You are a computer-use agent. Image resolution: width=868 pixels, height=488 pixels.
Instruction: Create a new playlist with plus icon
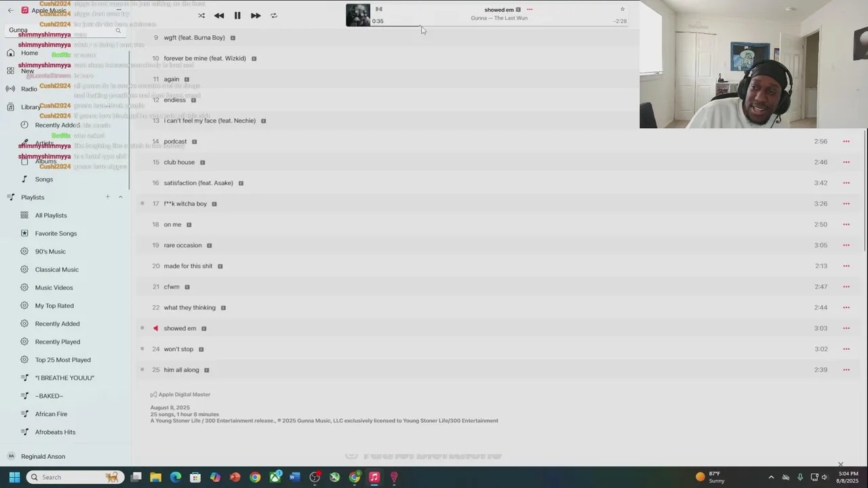(107, 197)
